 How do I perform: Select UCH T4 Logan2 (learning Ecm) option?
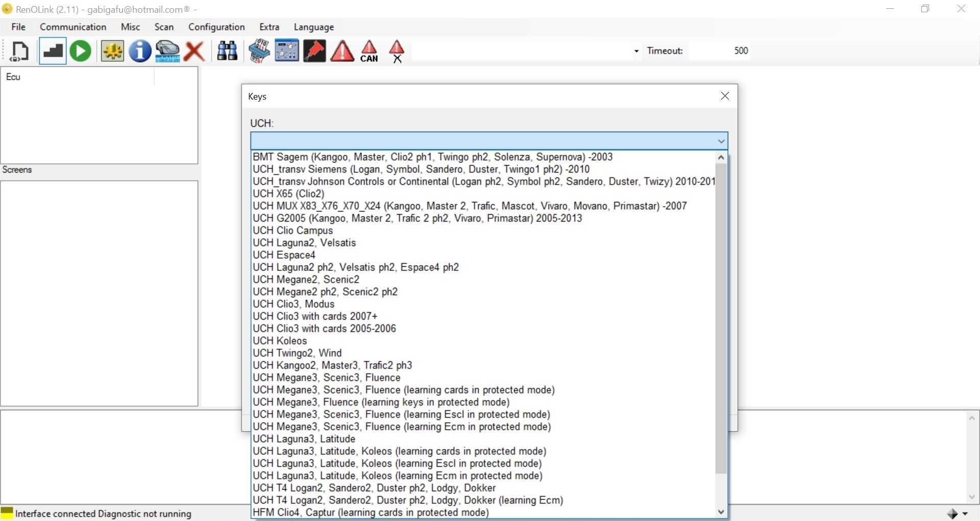click(x=483, y=500)
